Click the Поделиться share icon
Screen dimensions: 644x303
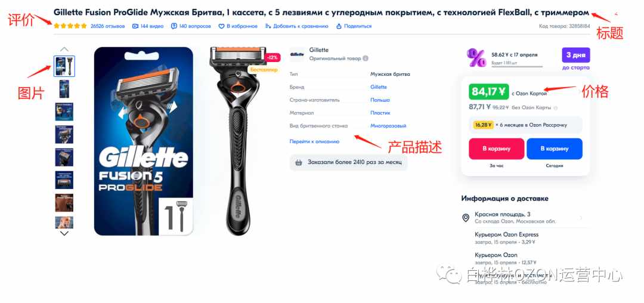point(339,26)
